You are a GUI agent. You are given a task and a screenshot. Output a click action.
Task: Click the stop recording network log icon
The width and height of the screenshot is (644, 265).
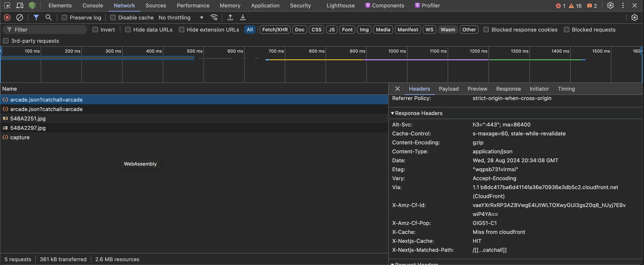click(7, 17)
